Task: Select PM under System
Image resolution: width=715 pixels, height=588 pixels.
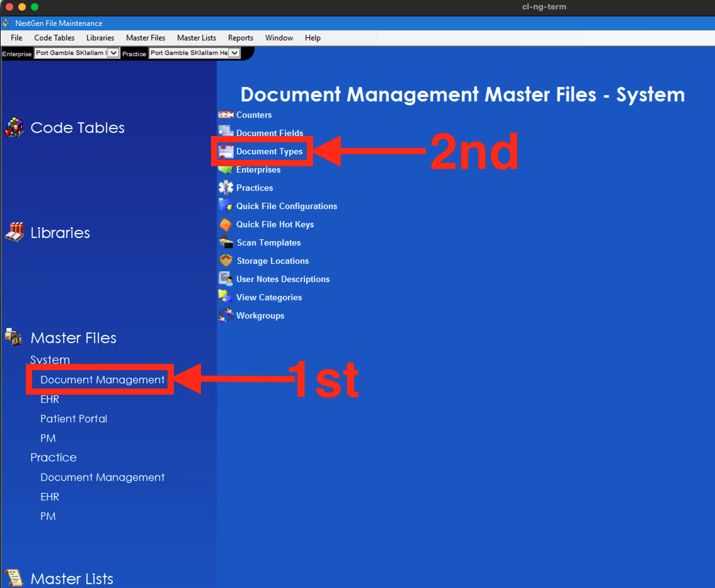Action: tap(48, 438)
